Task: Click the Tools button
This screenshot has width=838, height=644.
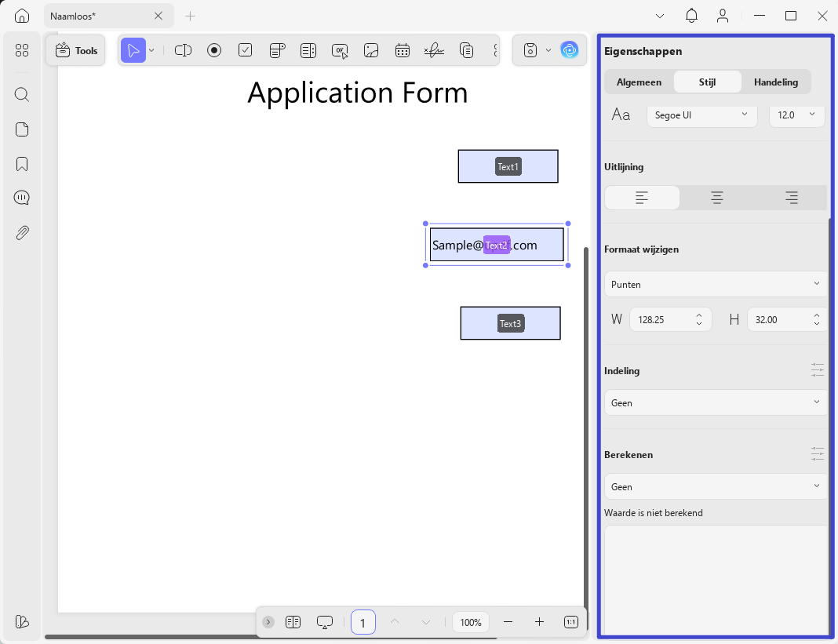Action: pos(76,51)
